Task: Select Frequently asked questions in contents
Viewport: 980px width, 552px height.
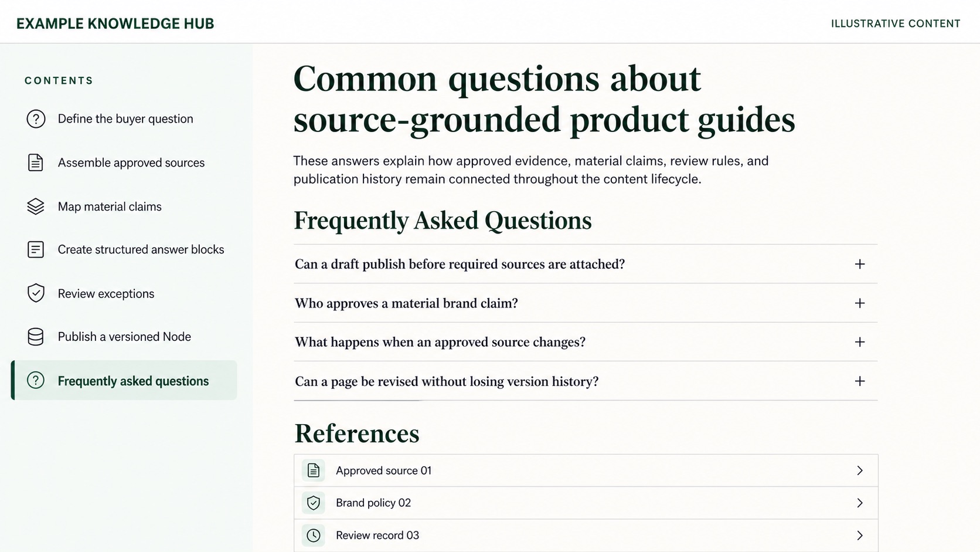Action: [124, 380]
